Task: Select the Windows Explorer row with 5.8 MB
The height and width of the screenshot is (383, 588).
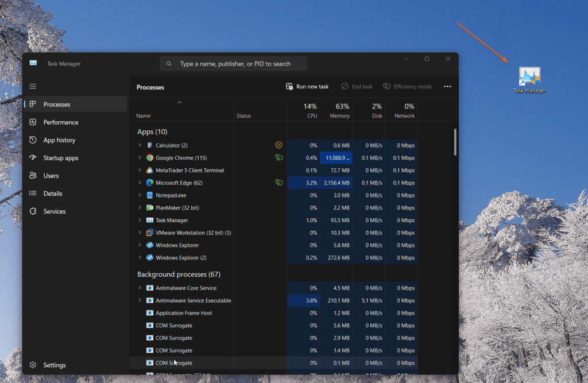Action: 275,245
